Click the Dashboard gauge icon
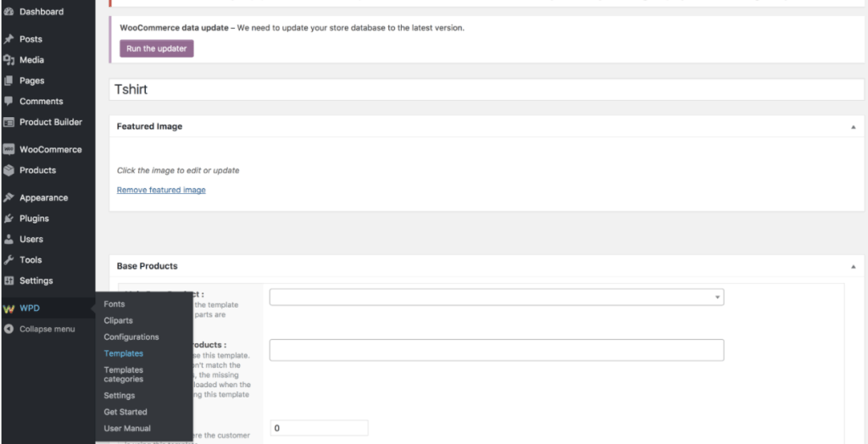The image size is (868, 444). click(9, 12)
